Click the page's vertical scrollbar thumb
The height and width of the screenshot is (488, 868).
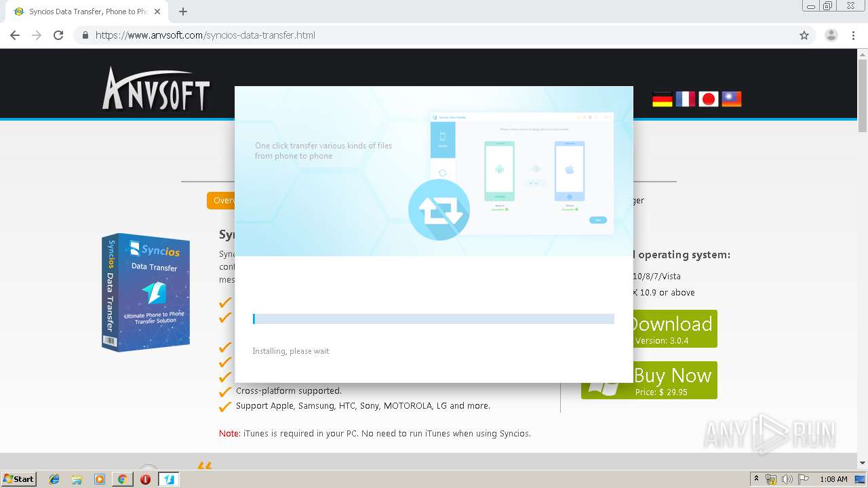tap(863, 95)
